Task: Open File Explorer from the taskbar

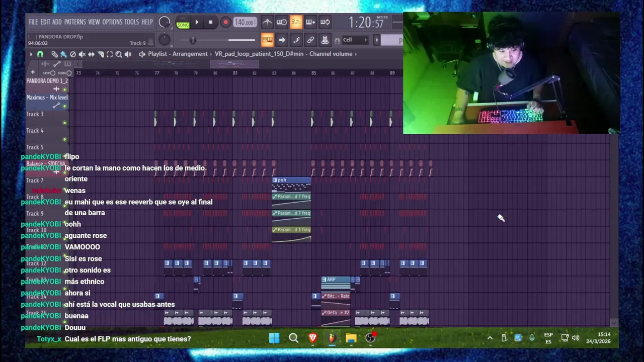Action: 351,338
